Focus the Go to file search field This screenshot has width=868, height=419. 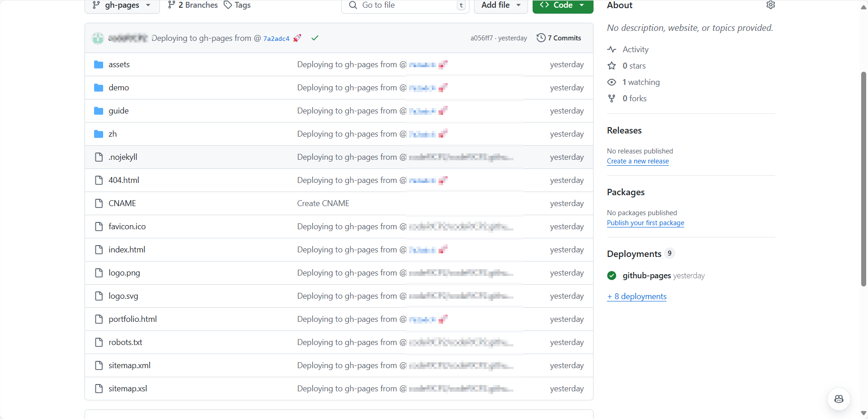coord(405,5)
